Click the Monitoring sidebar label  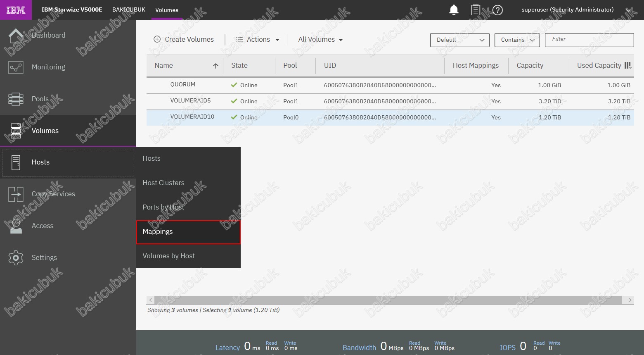(x=48, y=67)
